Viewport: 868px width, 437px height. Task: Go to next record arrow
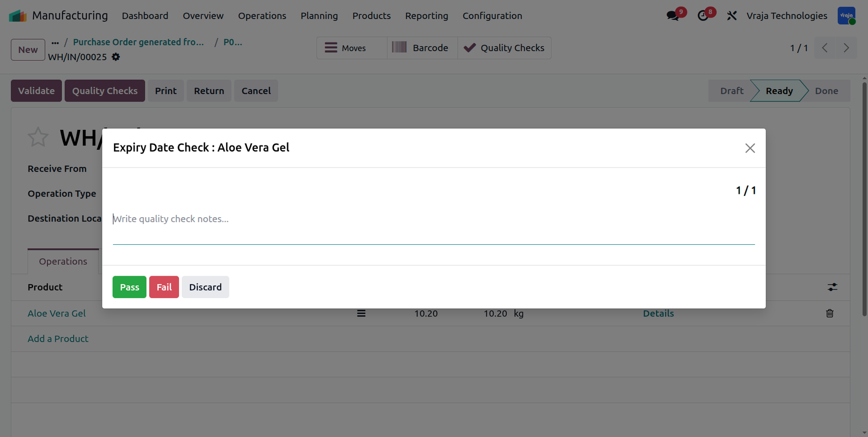click(x=846, y=48)
